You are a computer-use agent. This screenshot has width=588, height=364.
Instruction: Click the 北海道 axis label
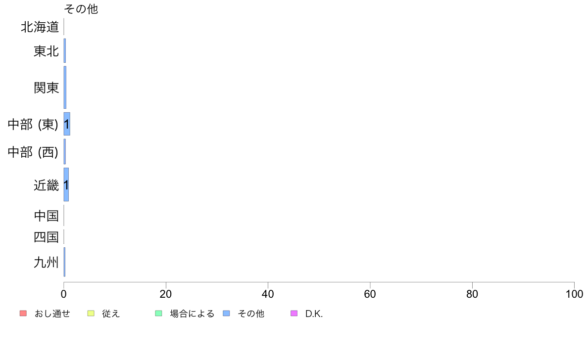[40, 27]
